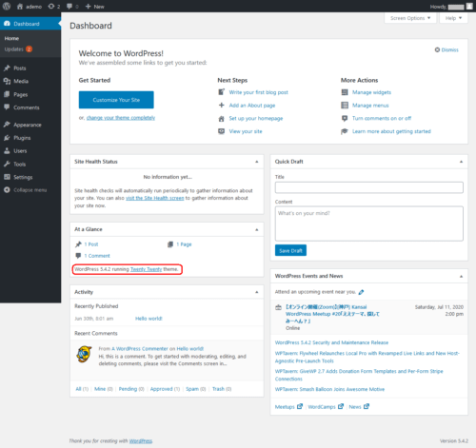Click the Collapse menu arrow icon

pos(7,190)
